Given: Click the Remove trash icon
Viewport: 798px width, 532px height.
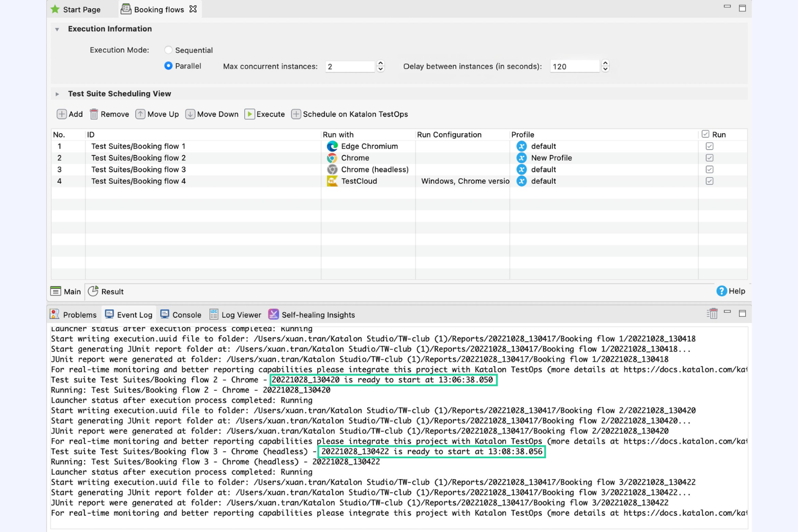Looking at the screenshot, I should click(x=94, y=114).
